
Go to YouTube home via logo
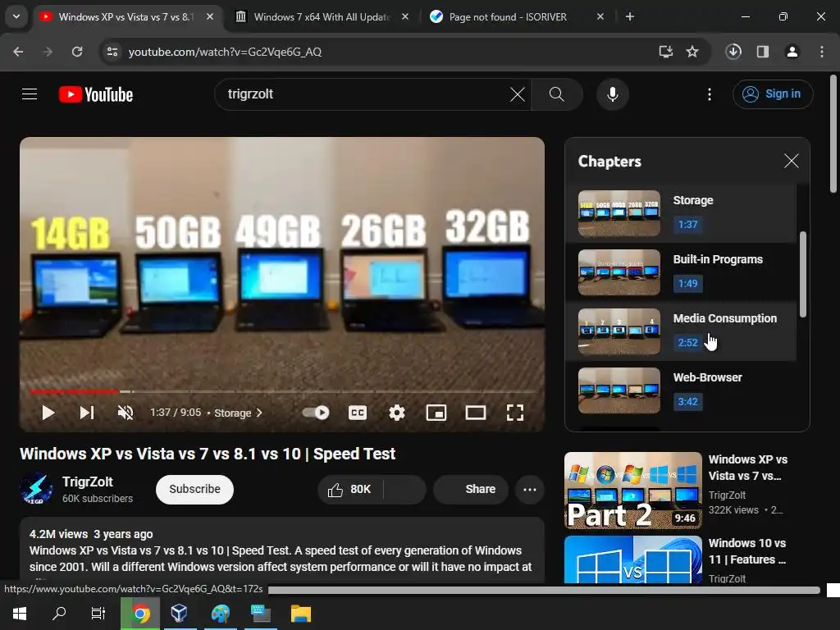point(96,94)
